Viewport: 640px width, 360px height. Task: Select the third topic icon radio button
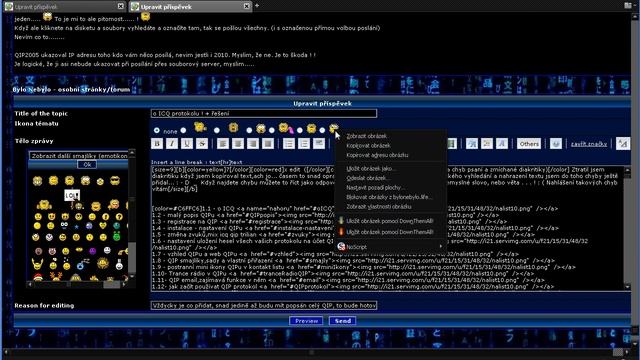(217, 131)
